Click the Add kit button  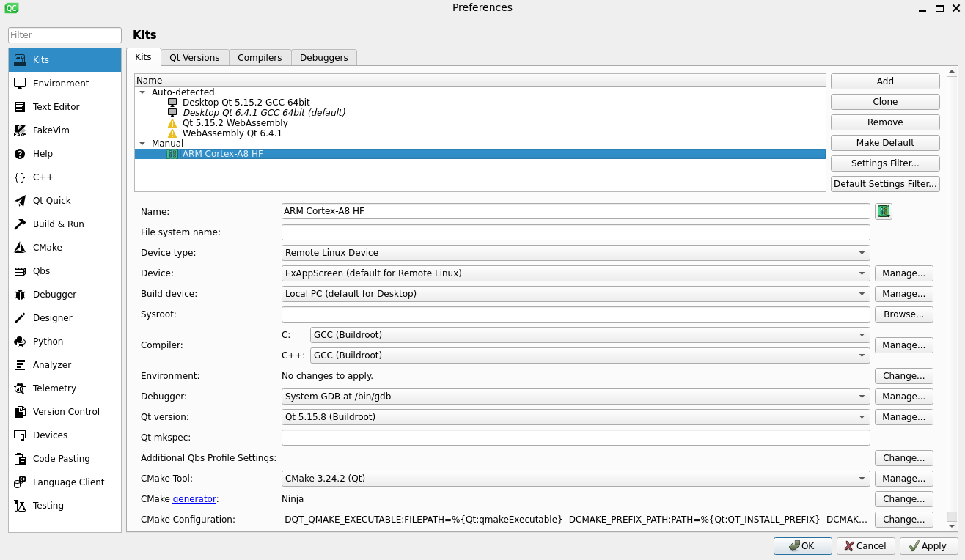(885, 81)
